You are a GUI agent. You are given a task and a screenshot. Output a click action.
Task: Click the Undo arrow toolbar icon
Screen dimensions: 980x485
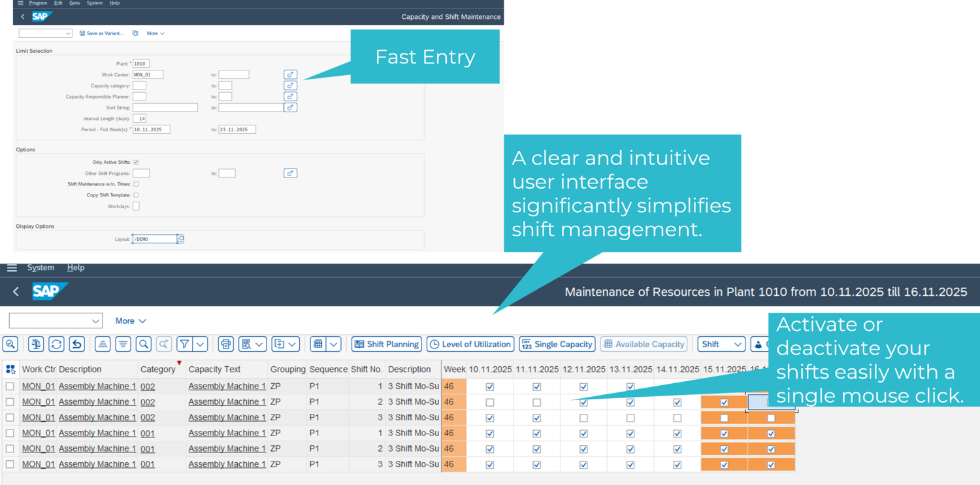tap(77, 344)
